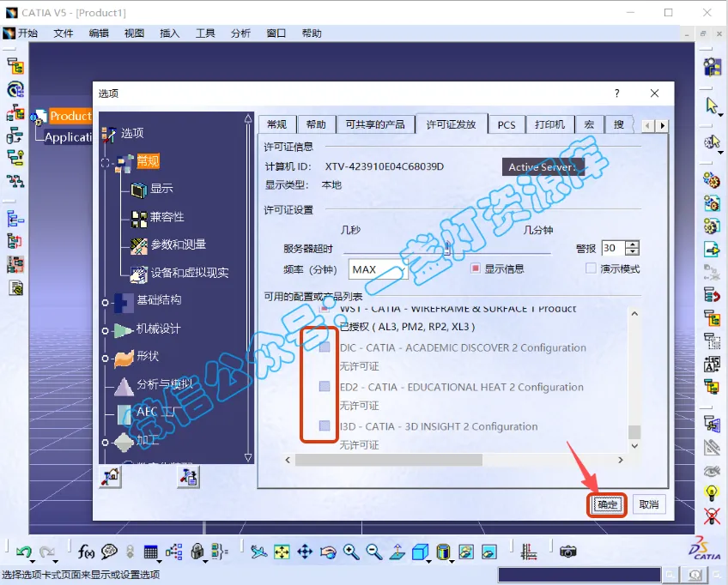The height and width of the screenshot is (585, 728).
Task: Click the Fit All In icon
Action: coord(282,552)
